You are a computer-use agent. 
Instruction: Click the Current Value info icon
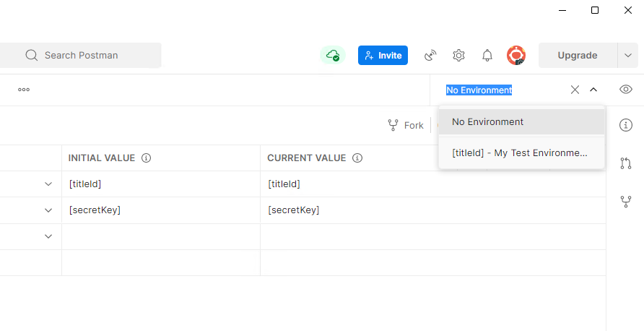[357, 158]
